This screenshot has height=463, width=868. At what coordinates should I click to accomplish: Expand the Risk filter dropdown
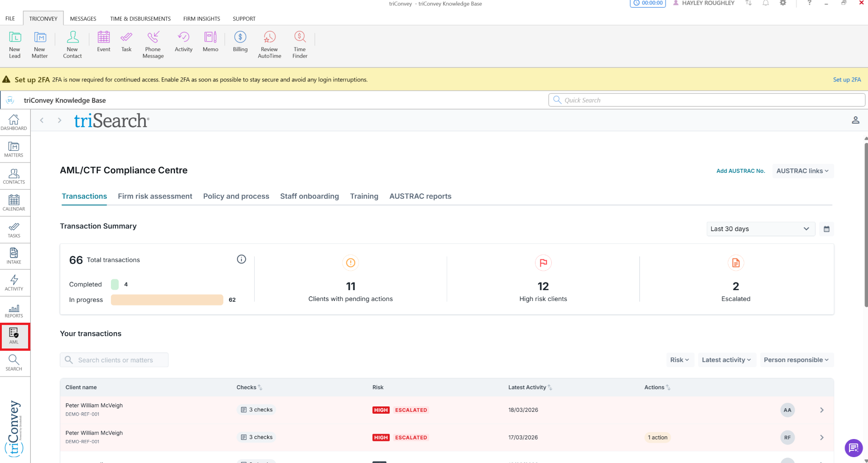[680, 360]
